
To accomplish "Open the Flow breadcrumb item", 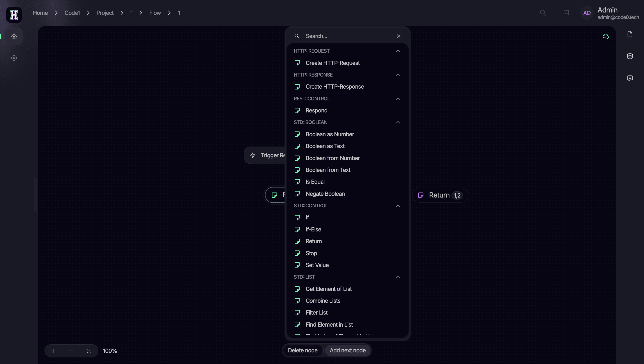I will pyautogui.click(x=155, y=12).
